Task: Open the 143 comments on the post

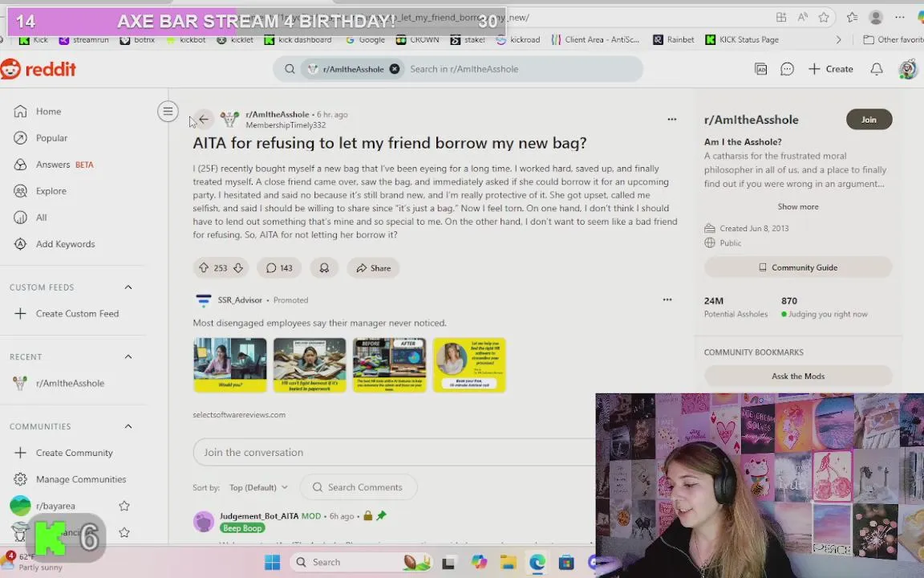Action: [279, 268]
